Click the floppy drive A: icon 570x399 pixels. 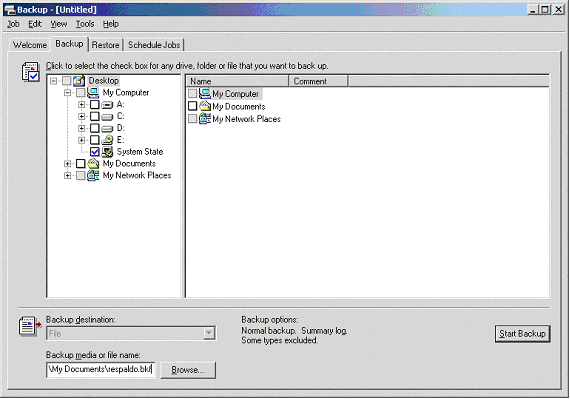(107, 105)
